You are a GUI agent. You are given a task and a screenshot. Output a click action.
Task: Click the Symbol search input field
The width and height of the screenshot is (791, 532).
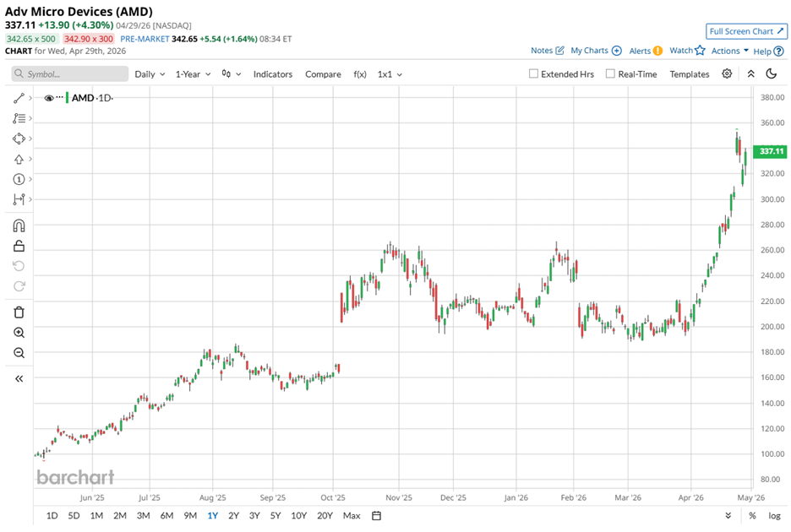coord(71,74)
